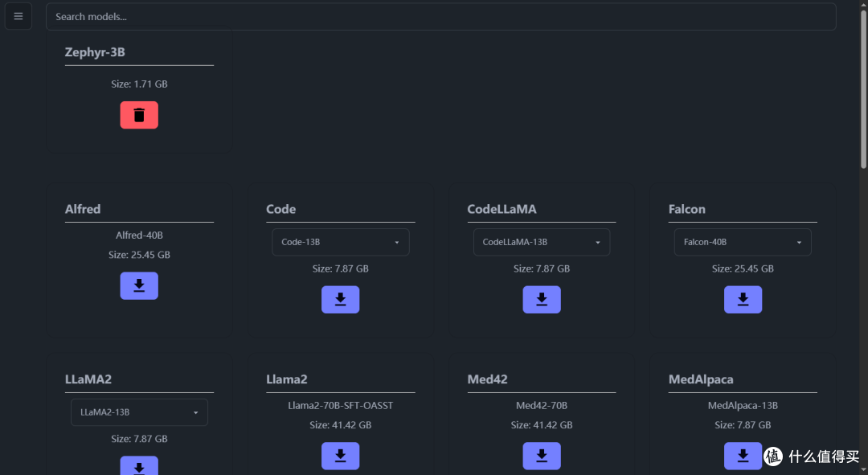Open the Falcon-40B variant dropdown
This screenshot has width=868, height=475.
point(743,242)
